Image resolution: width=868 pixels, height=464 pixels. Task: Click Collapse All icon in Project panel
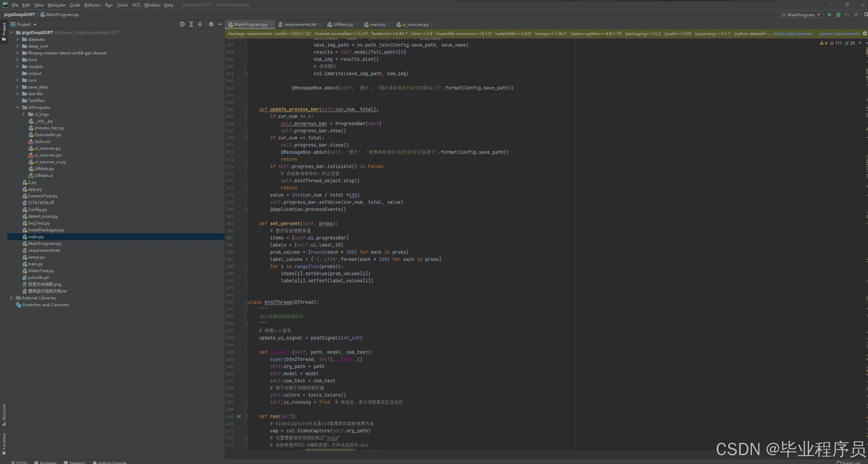point(200,24)
